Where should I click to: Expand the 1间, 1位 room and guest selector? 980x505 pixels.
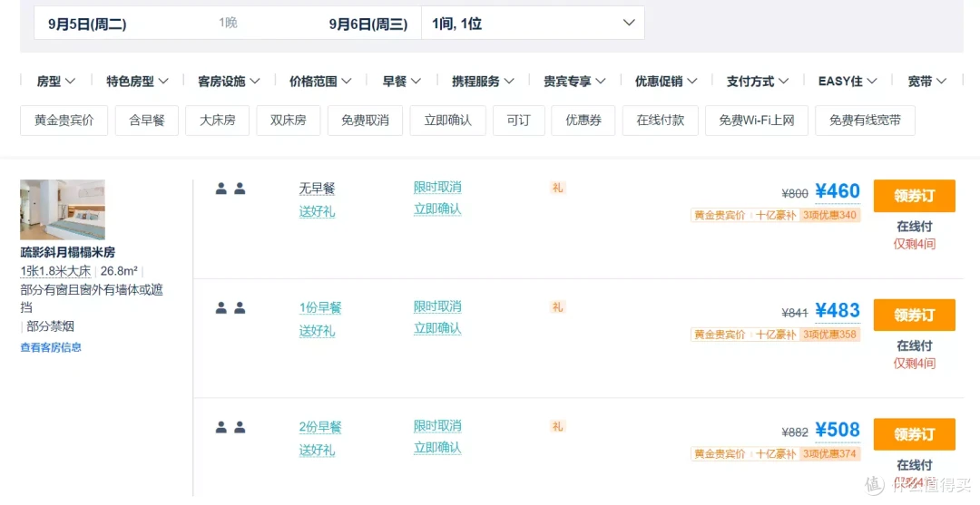[534, 24]
